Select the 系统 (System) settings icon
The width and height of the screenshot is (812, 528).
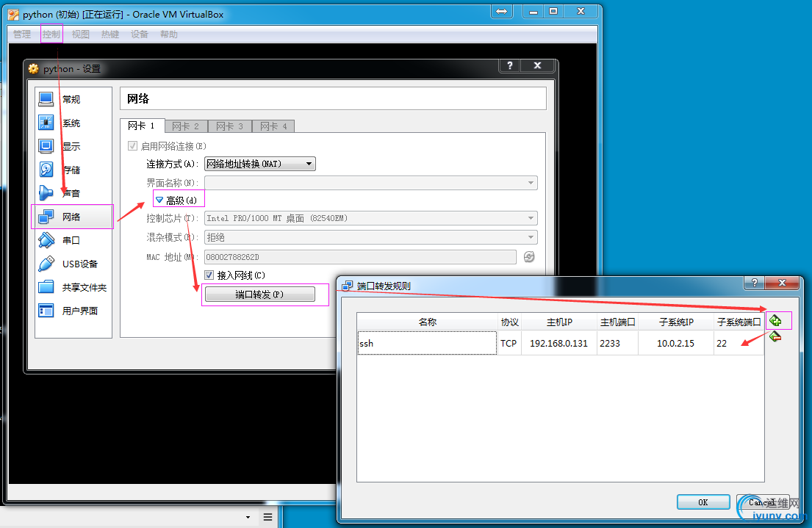point(46,123)
